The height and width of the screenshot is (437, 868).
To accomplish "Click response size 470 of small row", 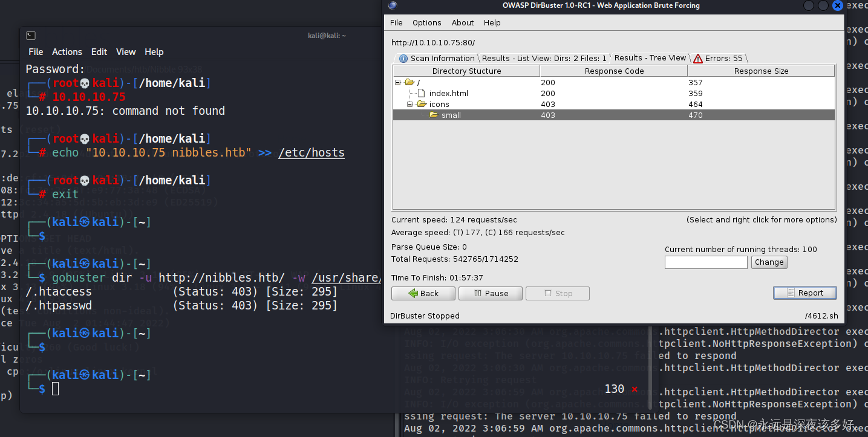I will [695, 115].
